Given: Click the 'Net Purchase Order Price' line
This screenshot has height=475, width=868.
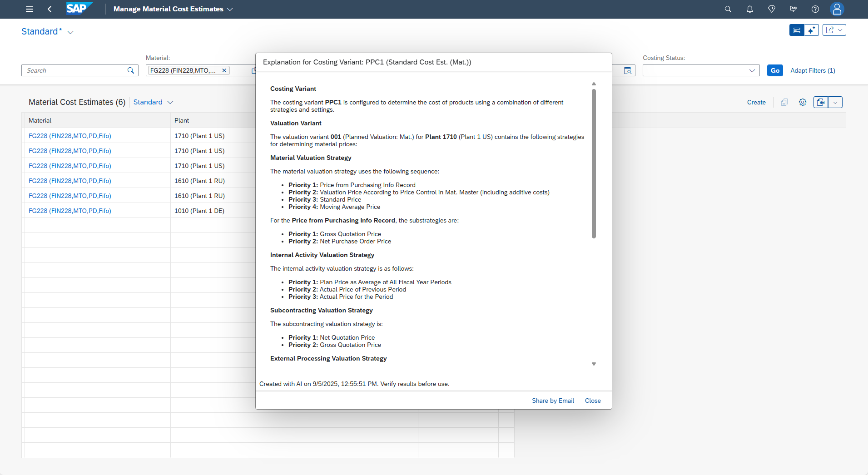Looking at the screenshot, I should coord(340,241).
